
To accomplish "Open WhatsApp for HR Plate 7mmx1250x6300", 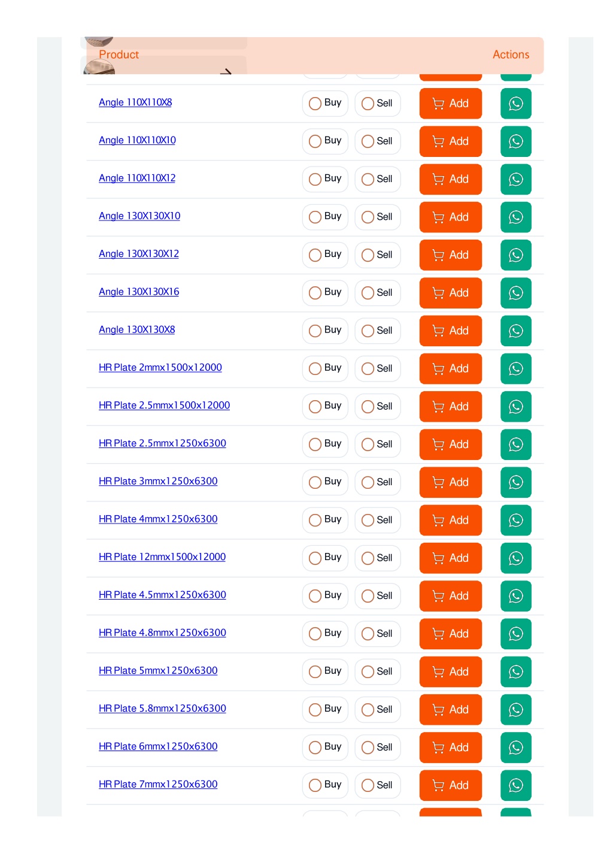I will point(515,785).
